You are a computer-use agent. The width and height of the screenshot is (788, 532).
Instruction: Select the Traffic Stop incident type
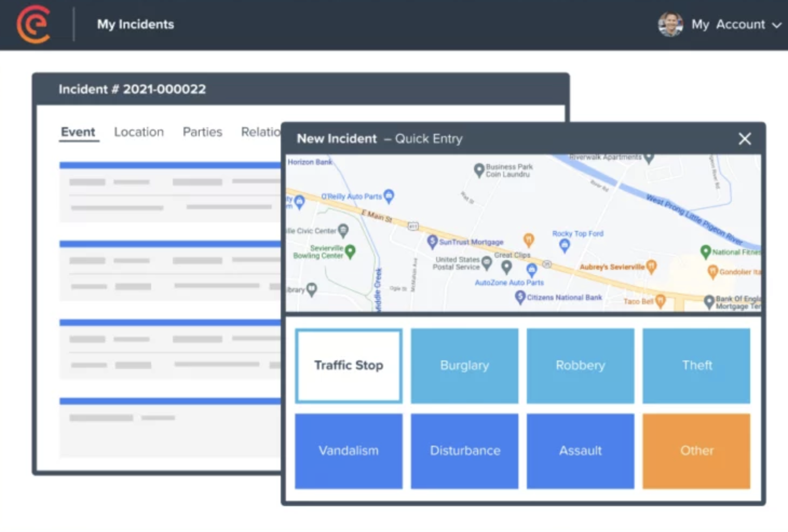349,366
